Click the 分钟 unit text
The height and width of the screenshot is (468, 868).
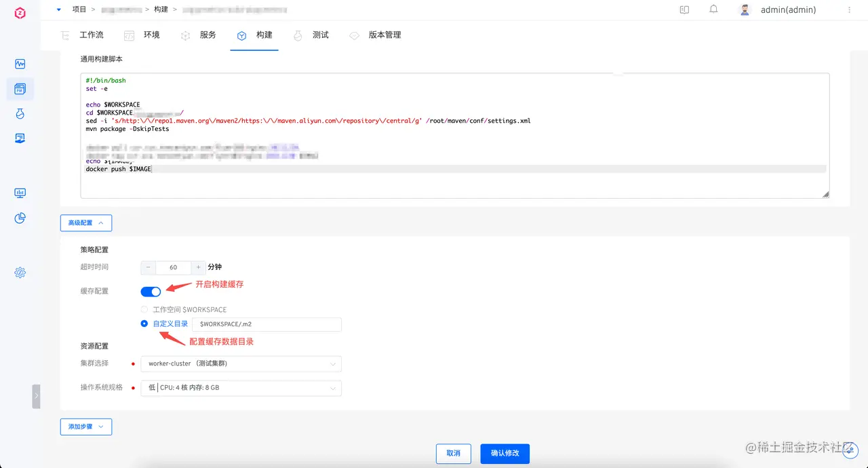pos(215,267)
